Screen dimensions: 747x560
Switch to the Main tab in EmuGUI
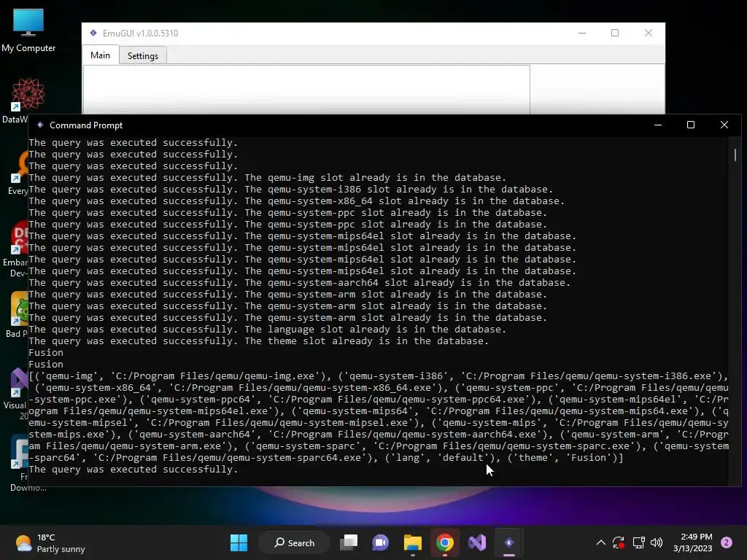(x=101, y=55)
